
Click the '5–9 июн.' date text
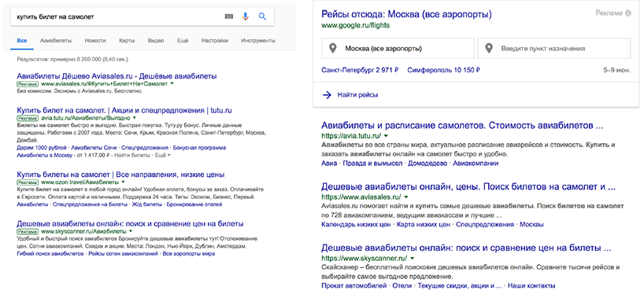click(616, 70)
